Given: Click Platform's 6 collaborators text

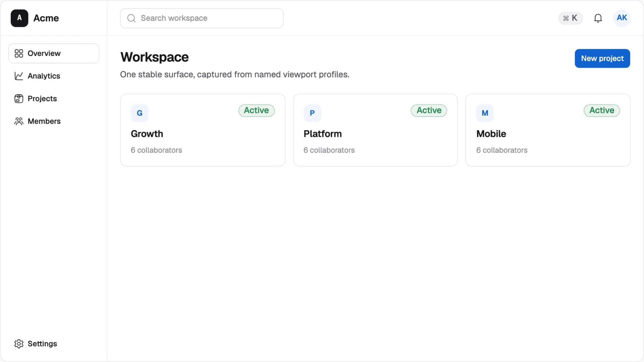Looking at the screenshot, I should [329, 150].
